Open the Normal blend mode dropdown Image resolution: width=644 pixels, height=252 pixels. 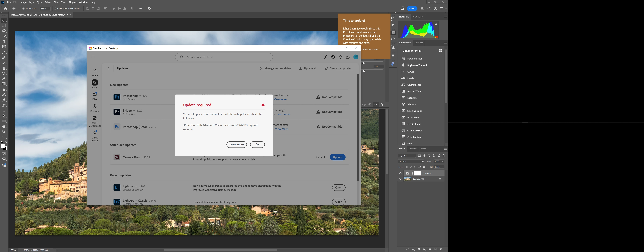click(x=411, y=161)
